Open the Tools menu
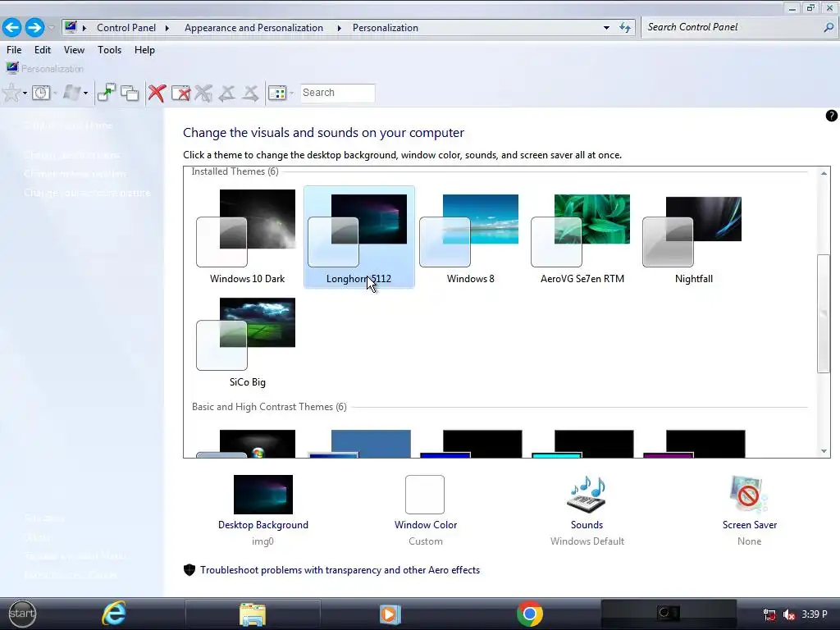840x630 pixels. click(x=109, y=50)
